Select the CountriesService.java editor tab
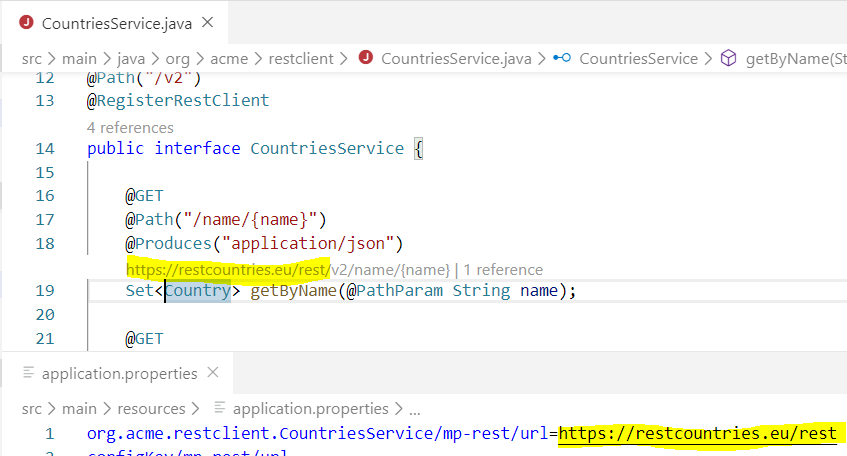Image resolution: width=847 pixels, height=456 pixels. 116,23
